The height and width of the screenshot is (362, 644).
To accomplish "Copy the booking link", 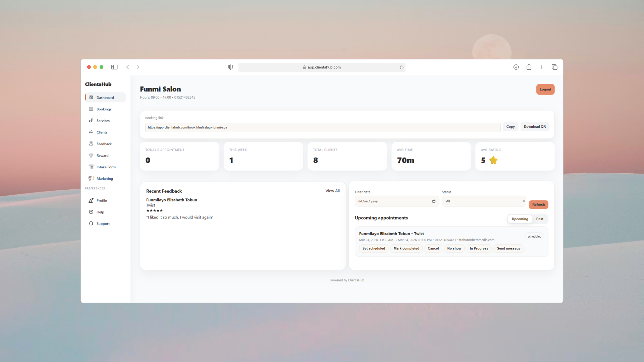I will coord(510,127).
